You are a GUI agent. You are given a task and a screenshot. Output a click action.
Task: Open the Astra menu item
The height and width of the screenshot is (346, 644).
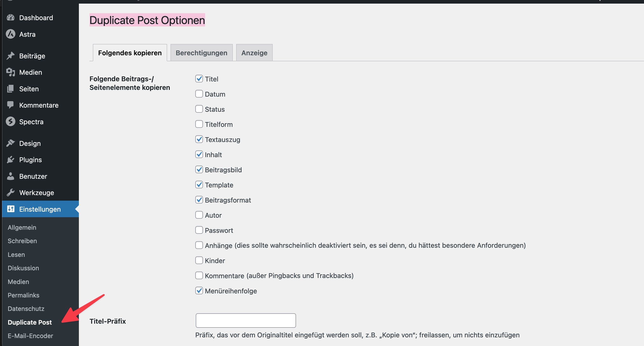[27, 34]
